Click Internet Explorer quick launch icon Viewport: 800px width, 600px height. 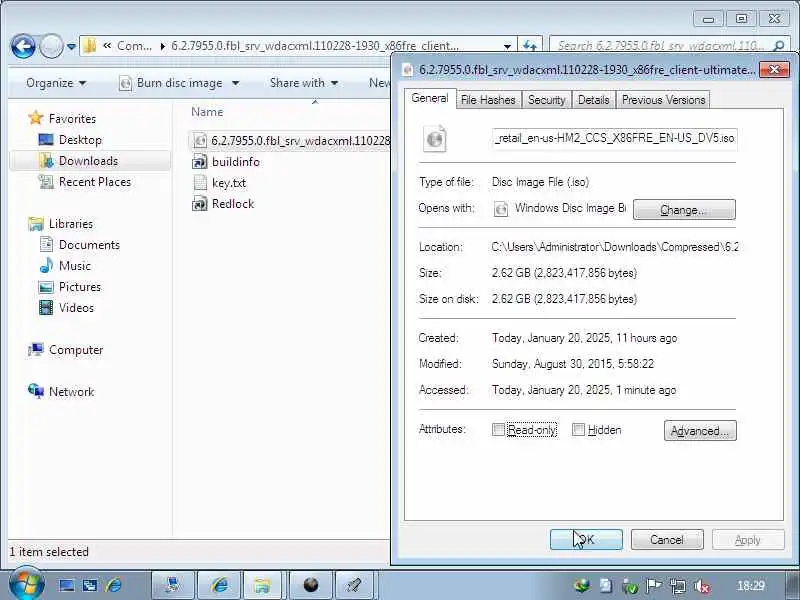pyautogui.click(x=114, y=585)
